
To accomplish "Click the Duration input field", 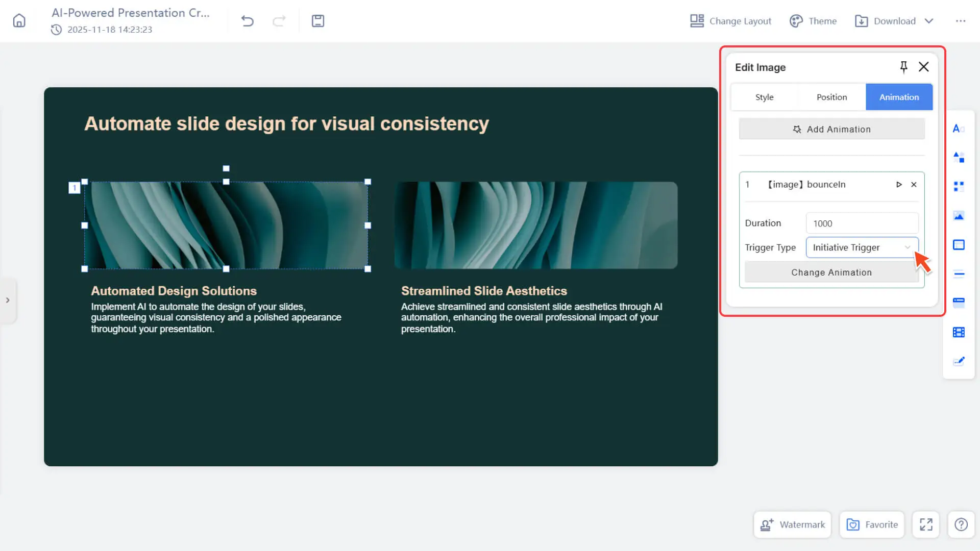I will pos(862,223).
